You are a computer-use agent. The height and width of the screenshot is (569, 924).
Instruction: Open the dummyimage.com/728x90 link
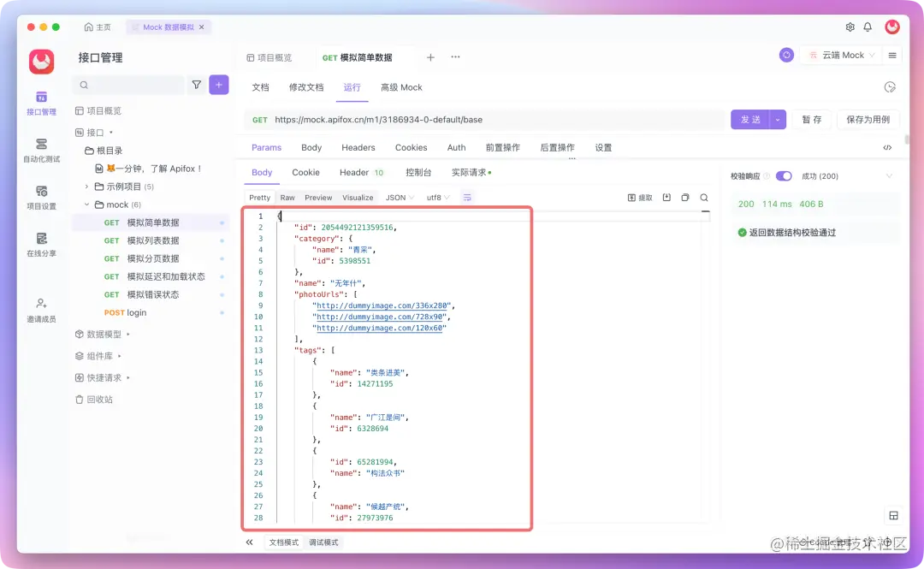(380, 317)
